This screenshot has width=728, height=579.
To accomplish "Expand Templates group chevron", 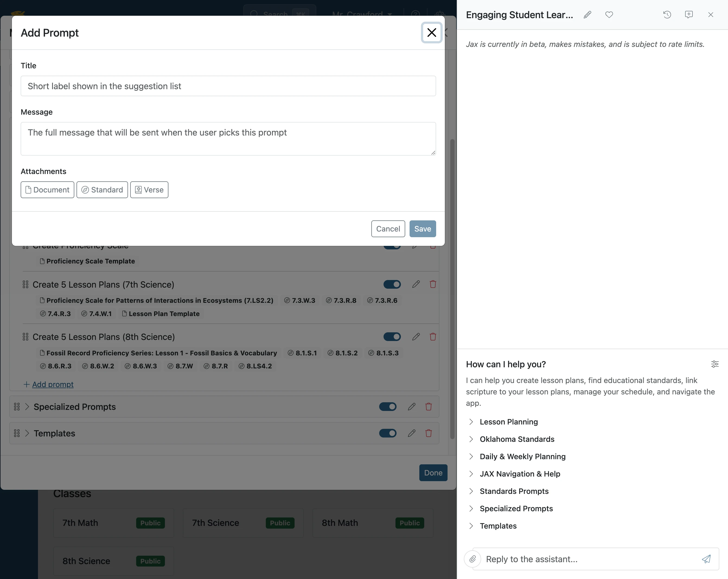I will tap(27, 433).
